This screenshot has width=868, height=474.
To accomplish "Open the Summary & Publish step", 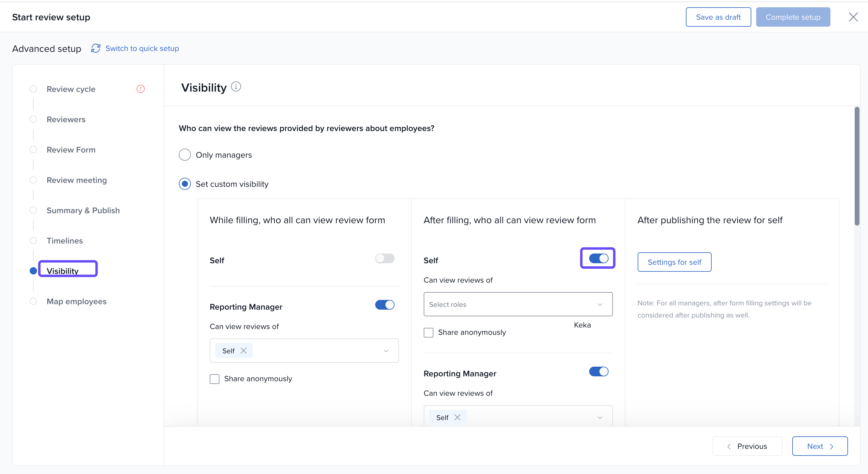I will [x=83, y=210].
